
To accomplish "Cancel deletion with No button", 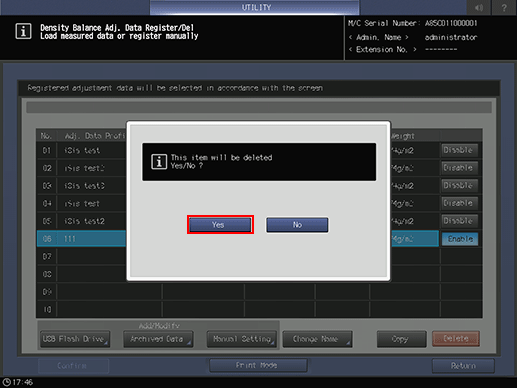I will (297, 225).
